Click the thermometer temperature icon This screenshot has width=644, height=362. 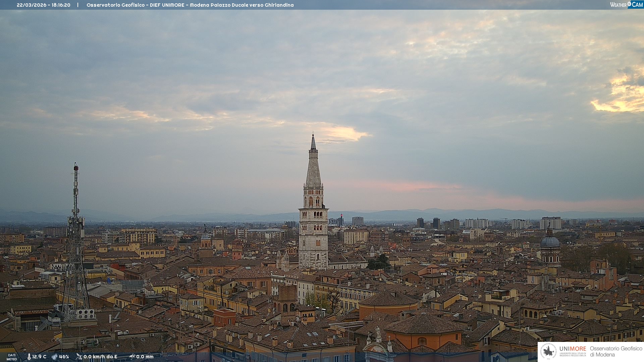pyautogui.click(x=29, y=357)
